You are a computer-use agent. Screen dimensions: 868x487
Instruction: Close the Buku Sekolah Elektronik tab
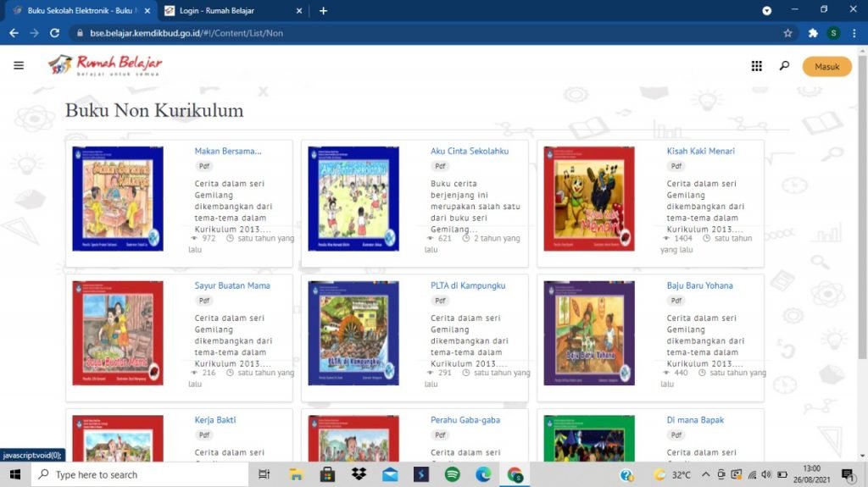coord(147,10)
